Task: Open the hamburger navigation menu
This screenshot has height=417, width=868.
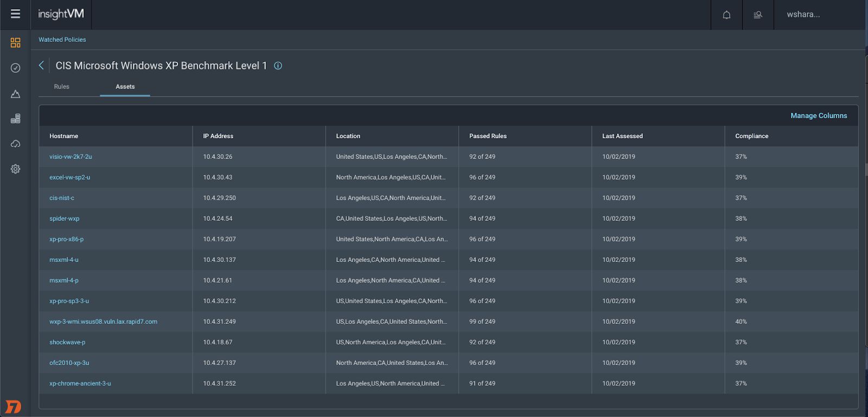Action: click(x=15, y=14)
